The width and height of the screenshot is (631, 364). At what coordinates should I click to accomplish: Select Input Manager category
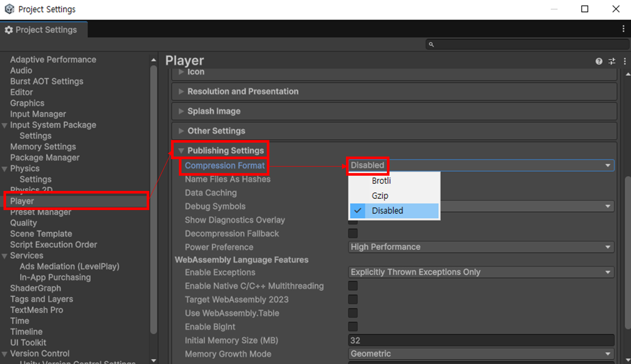pos(38,114)
